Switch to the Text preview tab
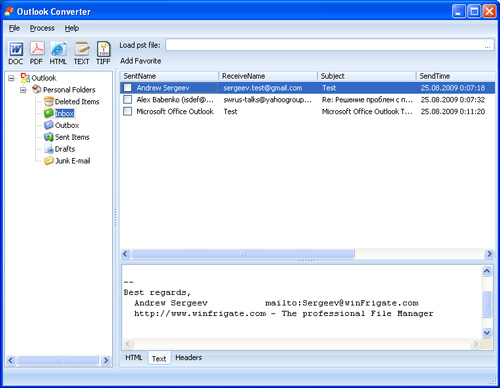500x388 pixels. 159,358
